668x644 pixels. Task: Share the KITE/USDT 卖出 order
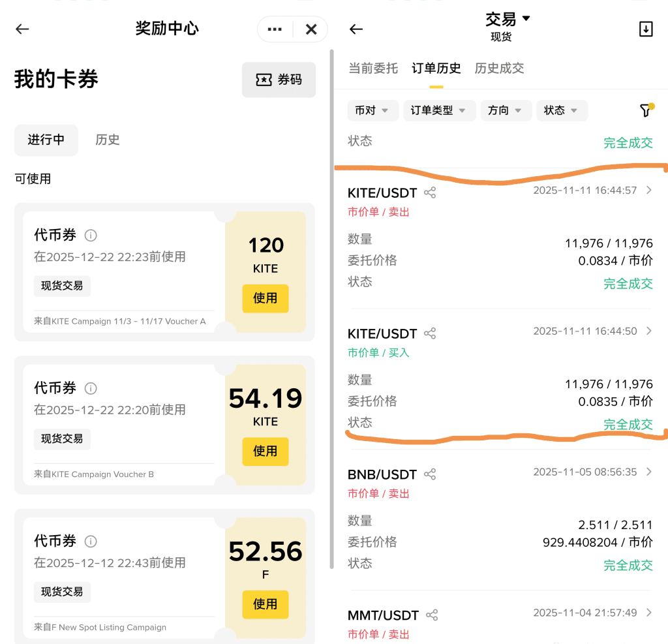430,192
